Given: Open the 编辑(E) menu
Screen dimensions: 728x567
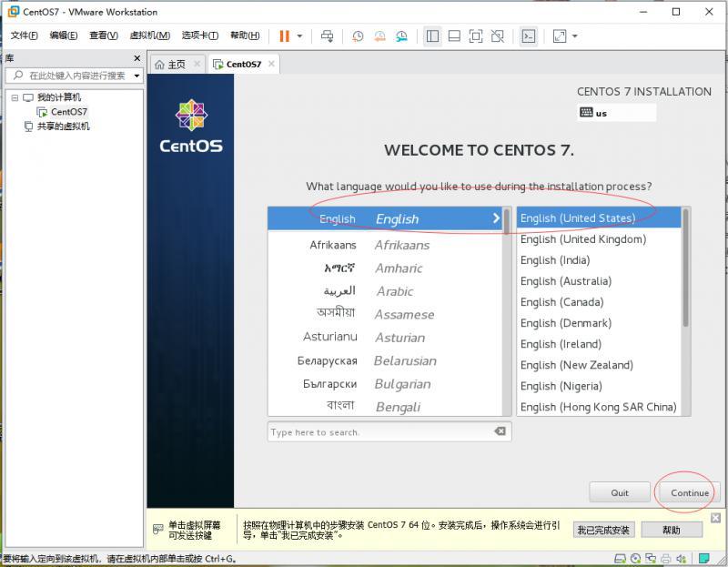Looking at the screenshot, I should point(64,35).
